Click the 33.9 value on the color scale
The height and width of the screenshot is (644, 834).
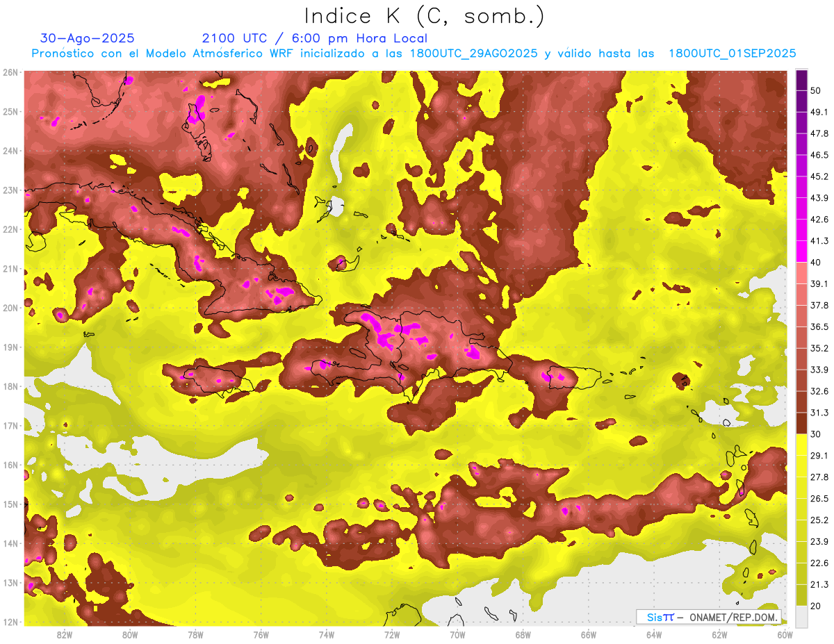coord(819,370)
